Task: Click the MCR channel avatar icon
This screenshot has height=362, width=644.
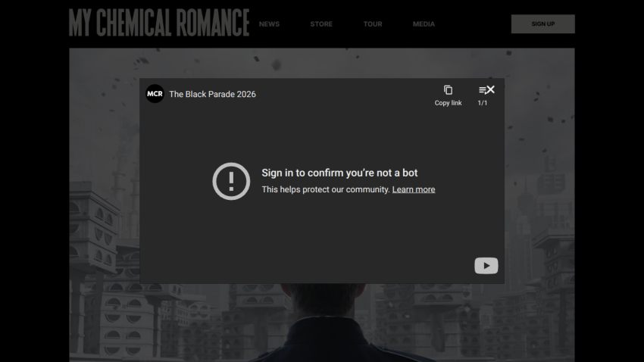Action: click(x=155, y=94)
